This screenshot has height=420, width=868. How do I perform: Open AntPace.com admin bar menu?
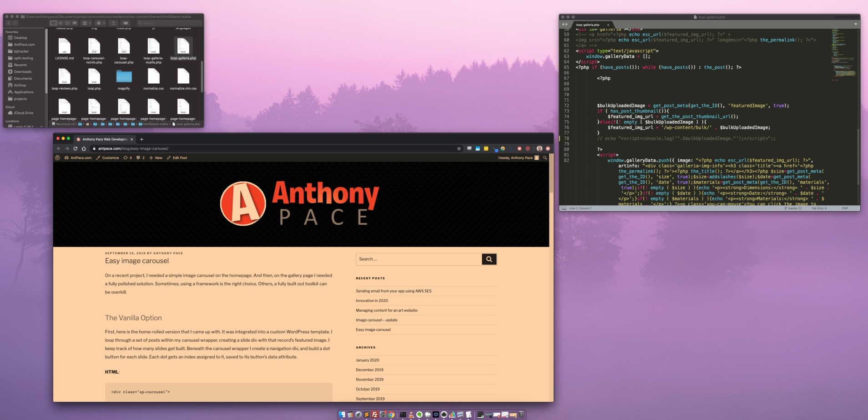pyautogui.click(x=78, y=158)
